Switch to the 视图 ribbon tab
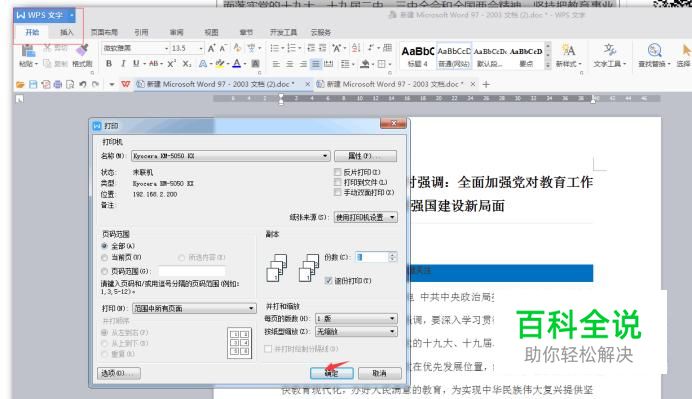 tap(211, 32)
